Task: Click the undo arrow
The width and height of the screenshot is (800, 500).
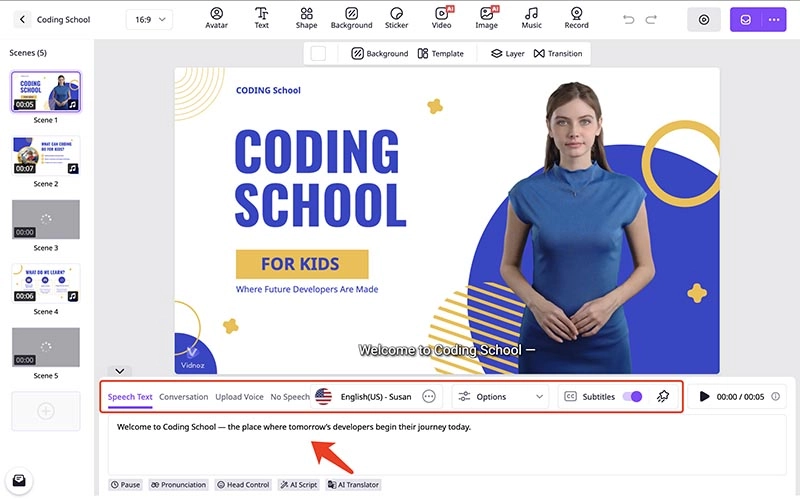Action: [628, 19]
